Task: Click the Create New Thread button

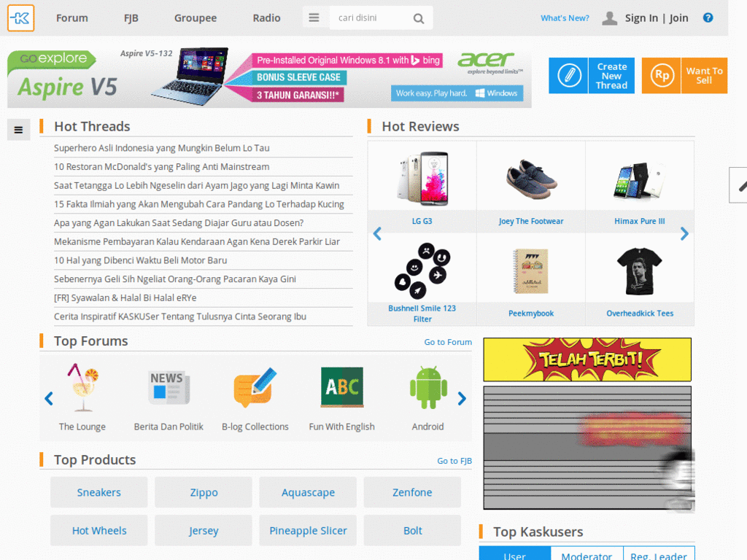Action: tap(591, 76)
